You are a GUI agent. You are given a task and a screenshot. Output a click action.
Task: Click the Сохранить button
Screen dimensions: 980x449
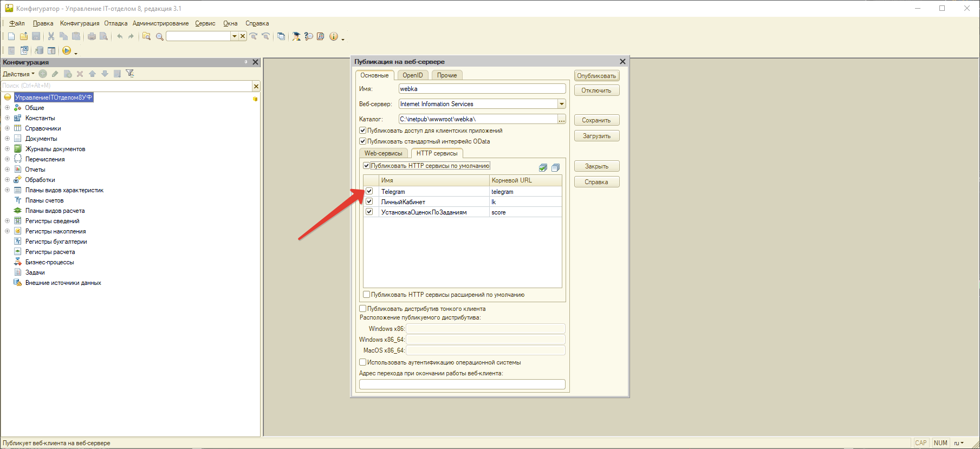pos(596,120)
